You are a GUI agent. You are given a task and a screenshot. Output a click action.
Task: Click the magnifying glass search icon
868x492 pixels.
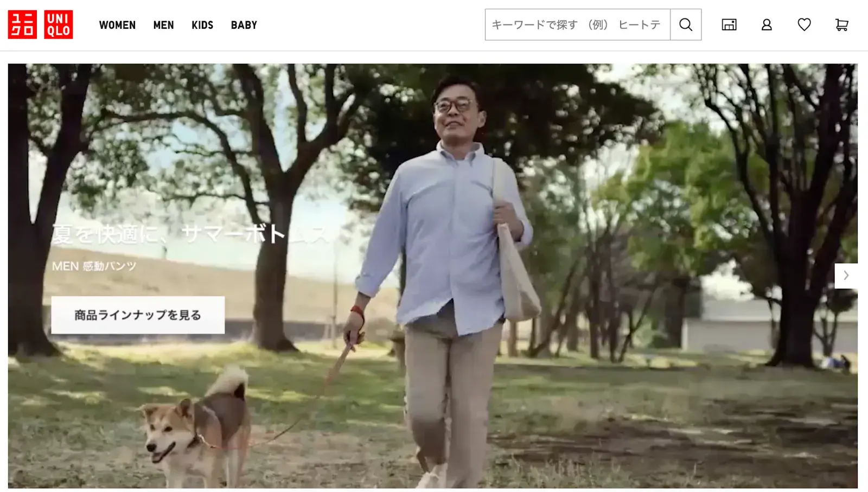point(686,24)
